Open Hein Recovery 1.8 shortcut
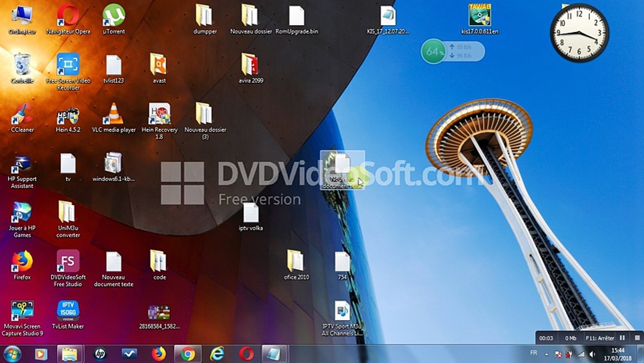The image size is (644, 363). click(159, 121)
